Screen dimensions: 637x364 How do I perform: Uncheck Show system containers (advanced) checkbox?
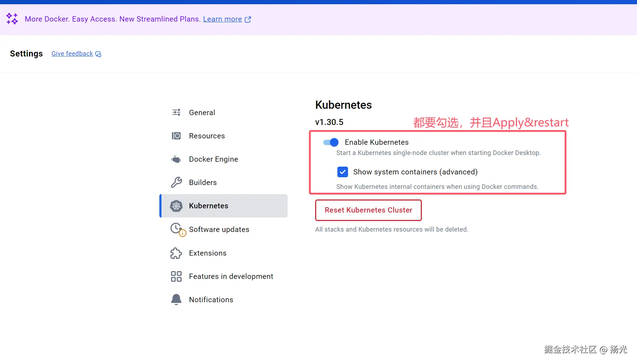[x=343, y=172]
